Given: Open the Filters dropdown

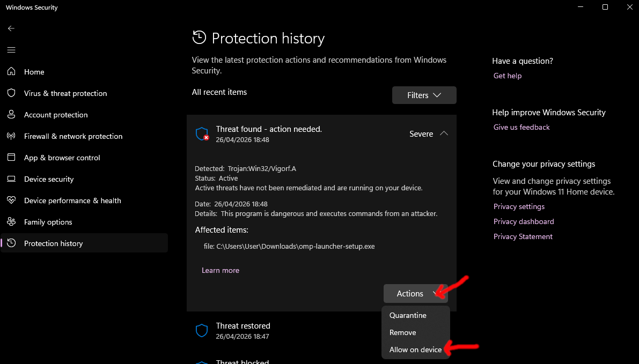Looking at the screenshot, I should coord(424,95).
